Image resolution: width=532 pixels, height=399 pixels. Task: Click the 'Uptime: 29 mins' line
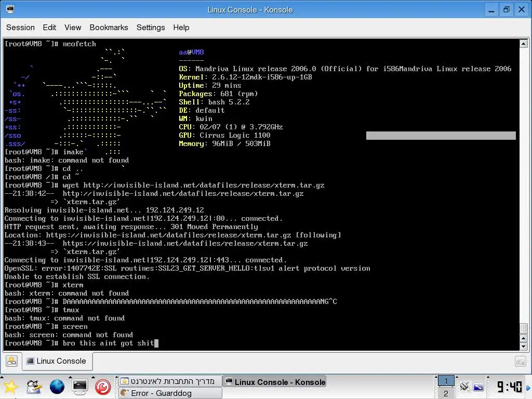coord(210,85)
